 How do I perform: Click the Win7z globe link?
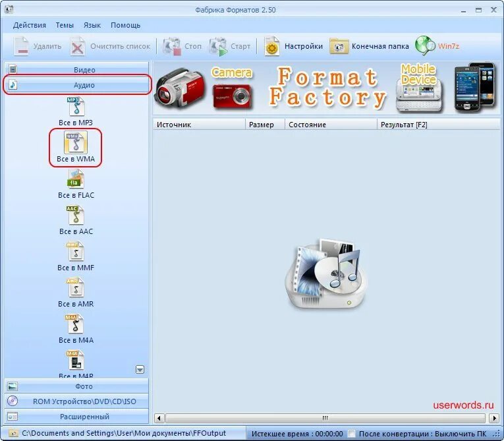click(437, 46)
